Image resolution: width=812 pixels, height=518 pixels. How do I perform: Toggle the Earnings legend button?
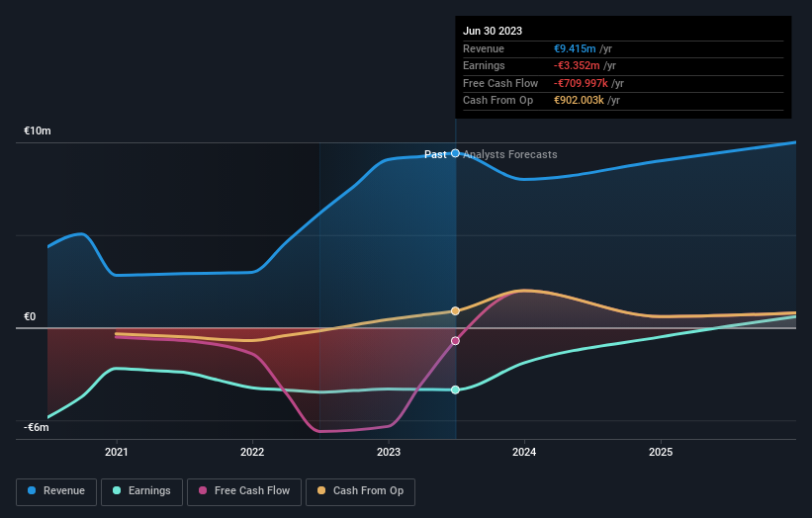coord(141,491)
